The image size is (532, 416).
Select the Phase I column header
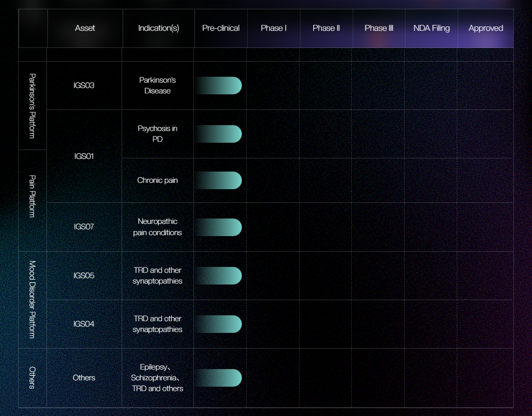click(x=274, y=28)
